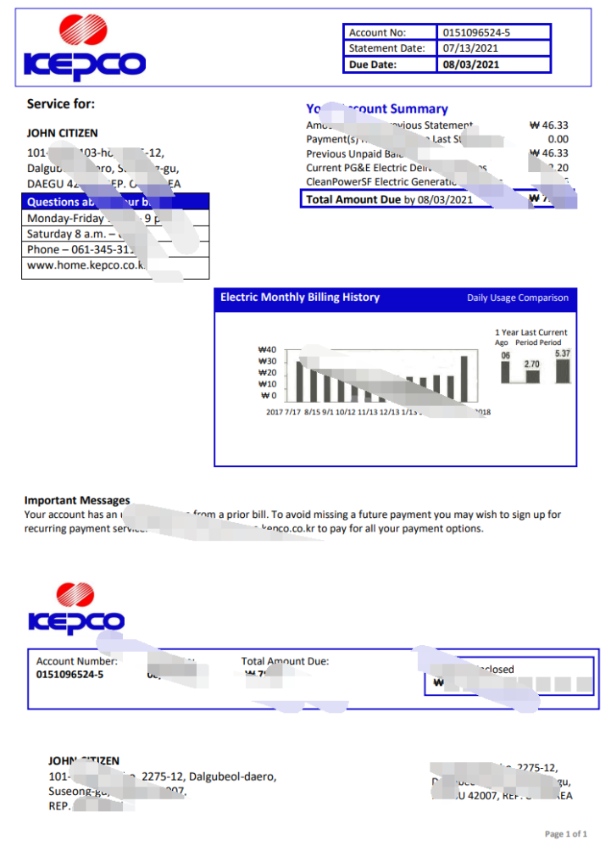Click the 'Questions about your bill' header
Image resolution: width=611 pixels, height=868 pixels.
[115, 202]
